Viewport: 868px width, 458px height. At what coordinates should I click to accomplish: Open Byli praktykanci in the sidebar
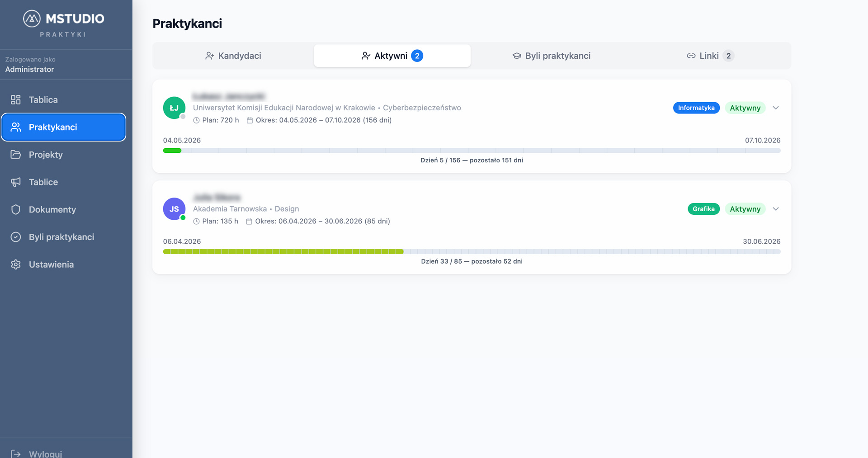(x=63, y=237)
